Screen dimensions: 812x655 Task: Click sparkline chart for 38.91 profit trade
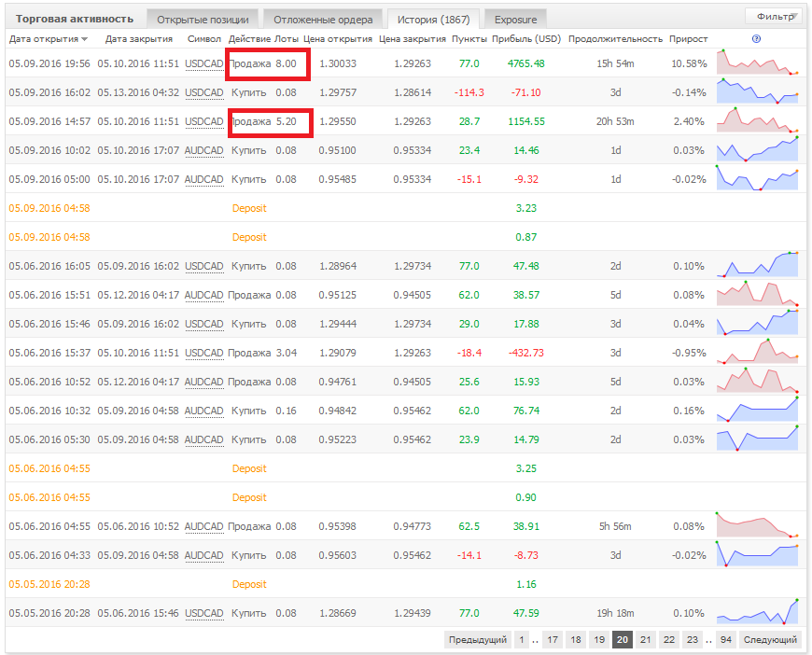tap(758, 525)
